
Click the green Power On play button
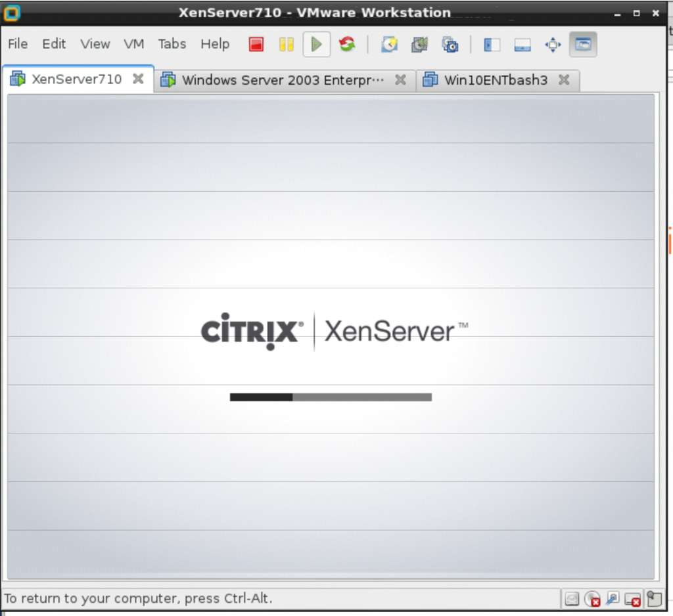click(317, 44)
